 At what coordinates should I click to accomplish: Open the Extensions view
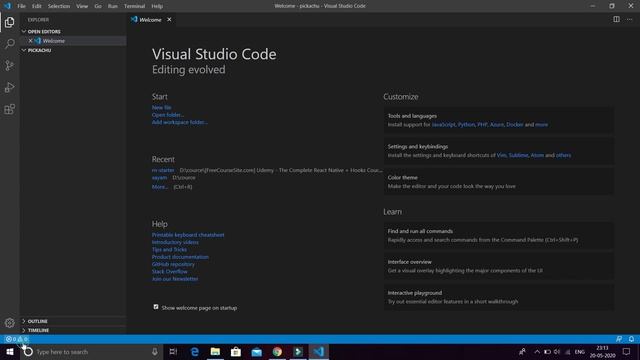(9, 109)
